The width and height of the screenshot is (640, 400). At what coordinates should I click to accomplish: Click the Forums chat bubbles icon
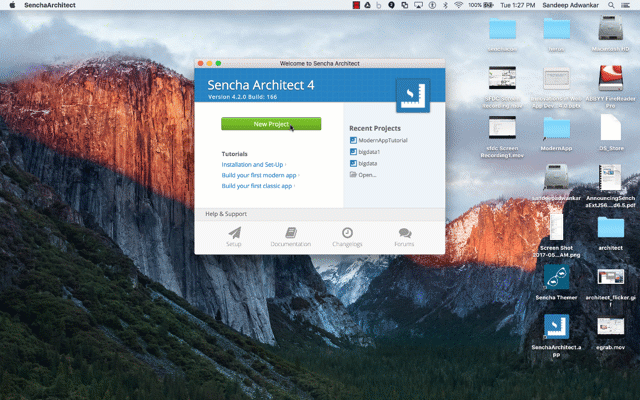404,233
